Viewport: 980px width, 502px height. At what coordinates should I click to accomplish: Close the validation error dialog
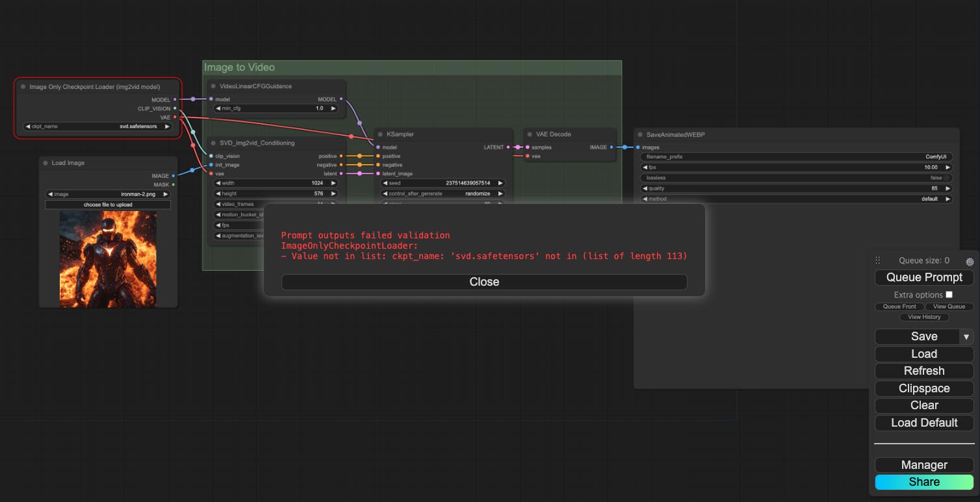point(484,282)
